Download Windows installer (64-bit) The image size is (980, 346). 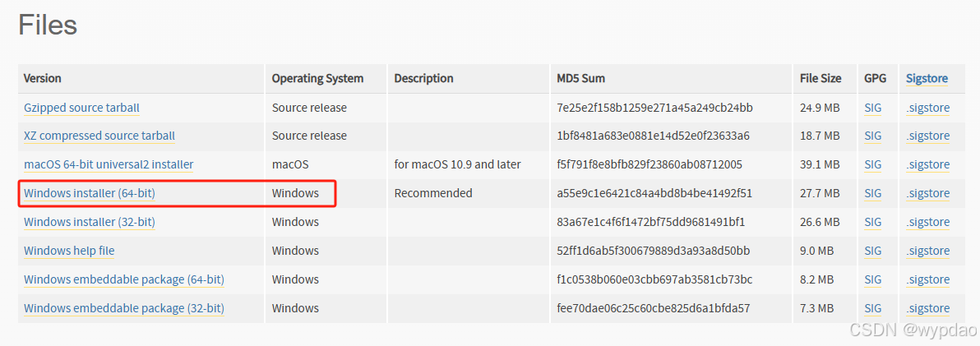click(90, 193)
